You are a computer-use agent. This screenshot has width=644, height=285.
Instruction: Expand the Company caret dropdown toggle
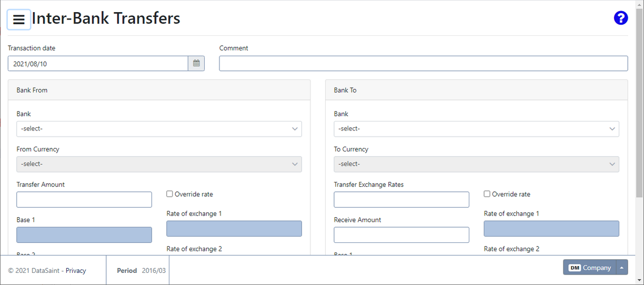click(622, 267)
